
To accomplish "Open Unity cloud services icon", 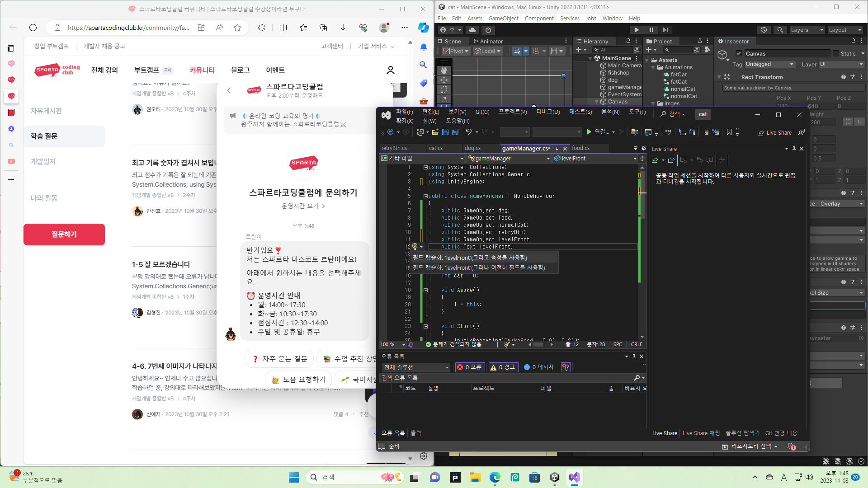I will tap(472, 30).
